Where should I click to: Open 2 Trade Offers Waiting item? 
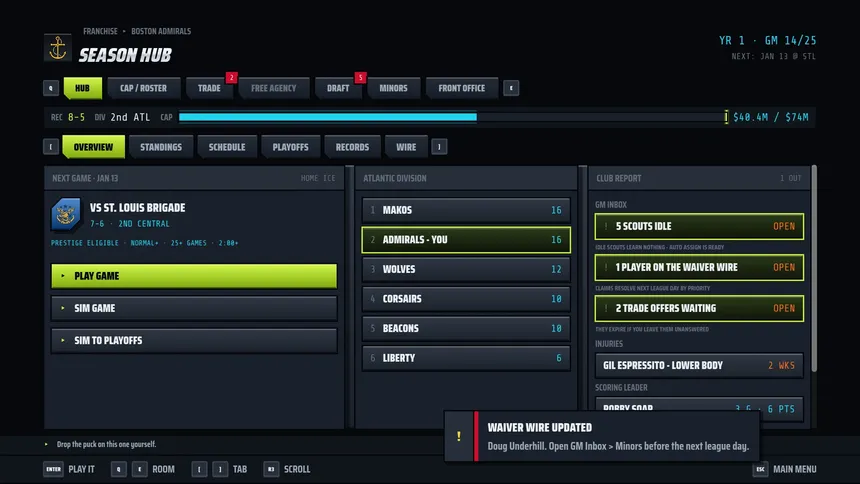[699, 308]
